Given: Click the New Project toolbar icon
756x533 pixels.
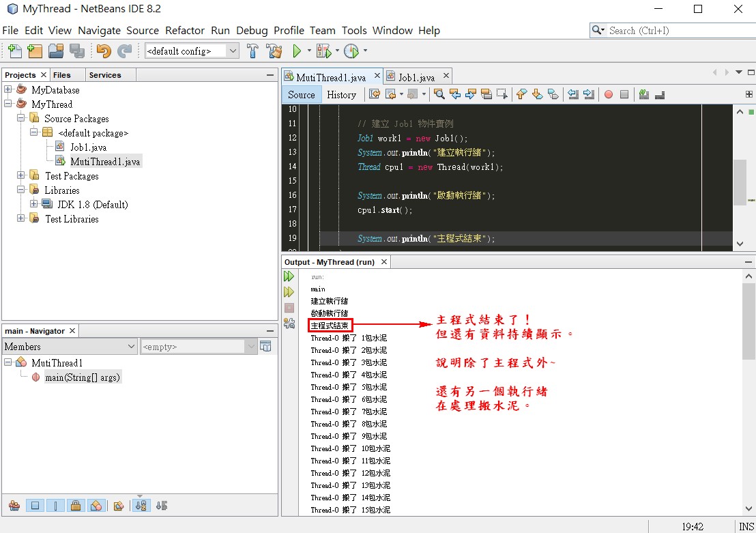Looking at the screenshot, I should pos(35,51).
